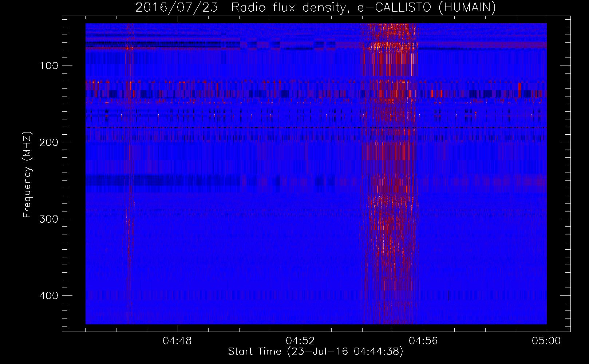Click the plot title "Radio flux density, e-CALLISTO (HUMAIN)"
The width and height of the screenshot is (589, 364).
[363, 7]
